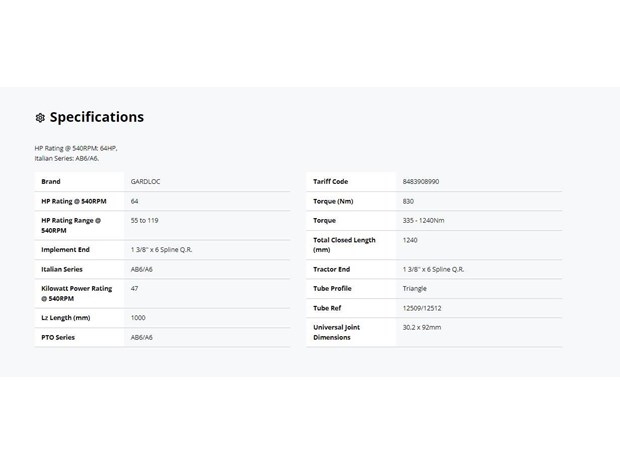The height and width of the screenshot is (465, 620).
Task: Select the 'HP Rating @ 540RPM: 64HP.' summary line
Action: click(76, 148)
